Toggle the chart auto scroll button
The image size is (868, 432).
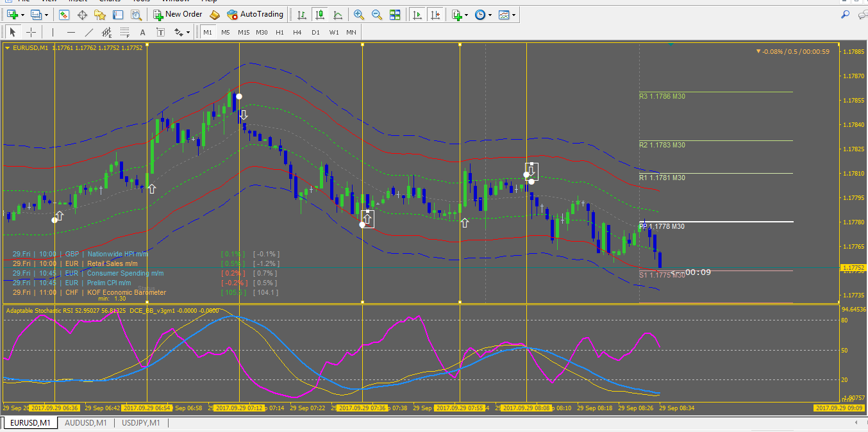click(417, 14)
